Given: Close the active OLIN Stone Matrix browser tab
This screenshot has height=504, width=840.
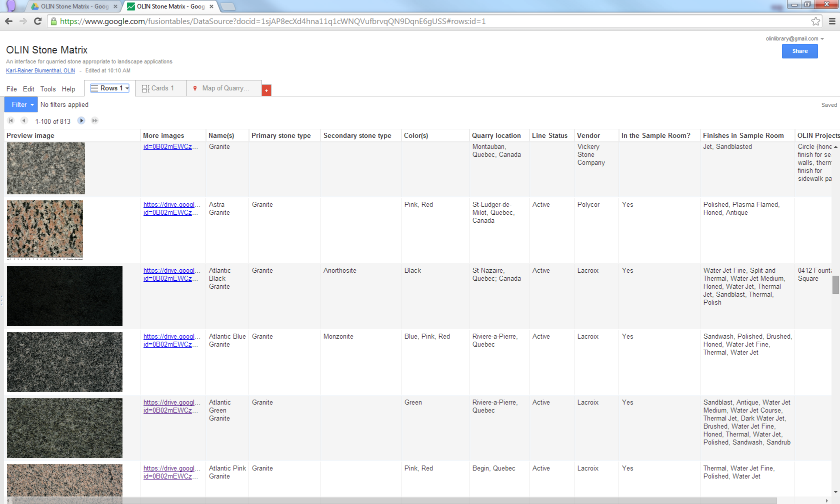Looking at the screenshot, I should pos(211,6).
